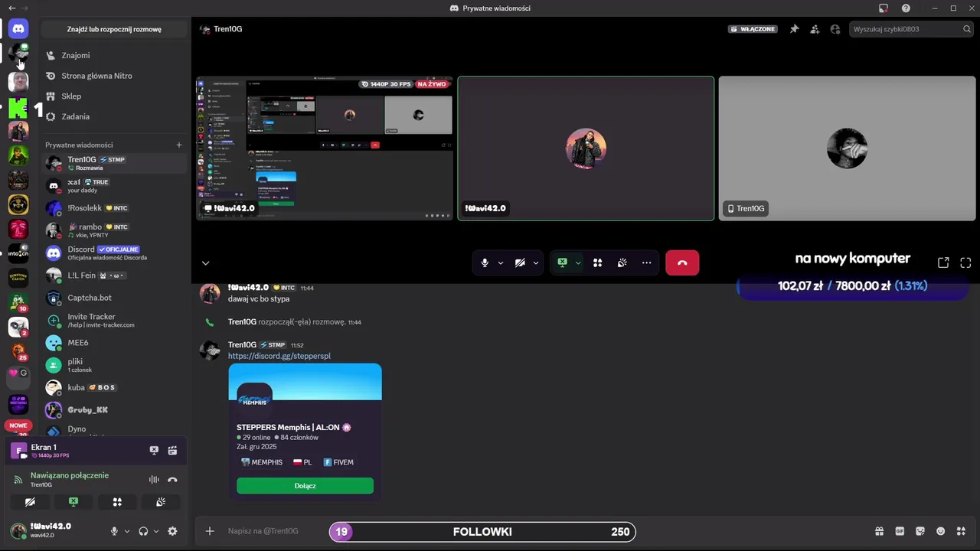
Task: Open the help question mark icon
Action: pos(906,8)
